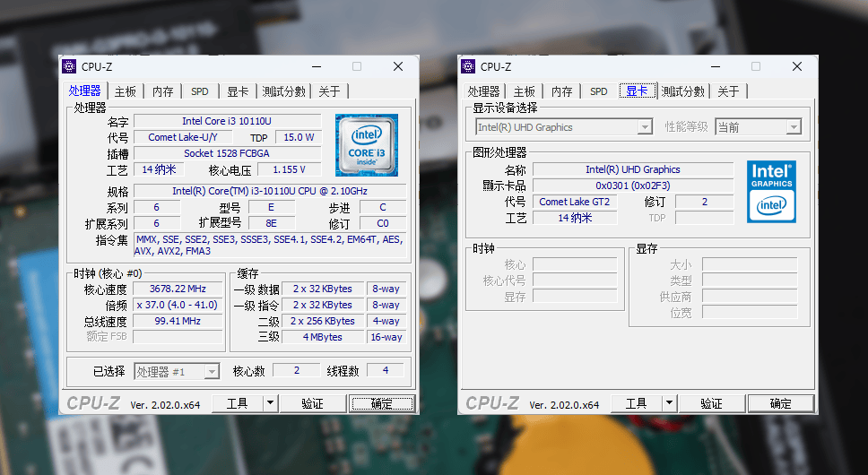
Task: Click the instruction set list field
Action: point(270,245)
